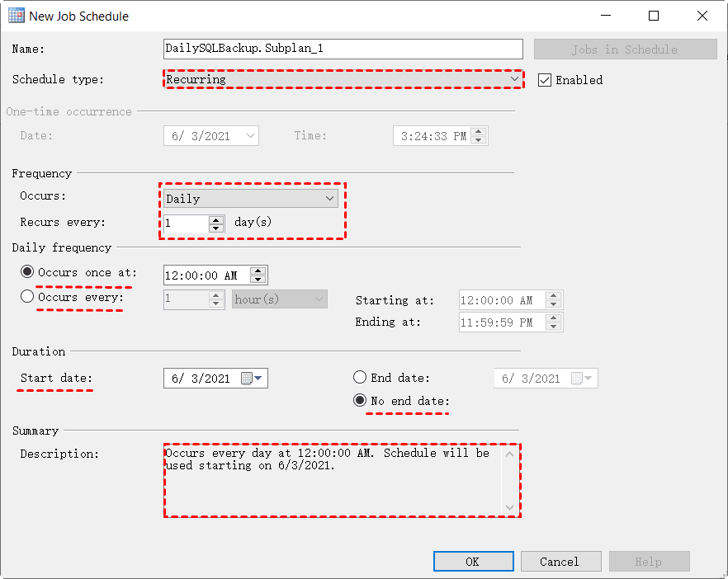This screenshot has width=728, height=579.
Task: Choose the No end date option
Action: [x=360, y=400]
